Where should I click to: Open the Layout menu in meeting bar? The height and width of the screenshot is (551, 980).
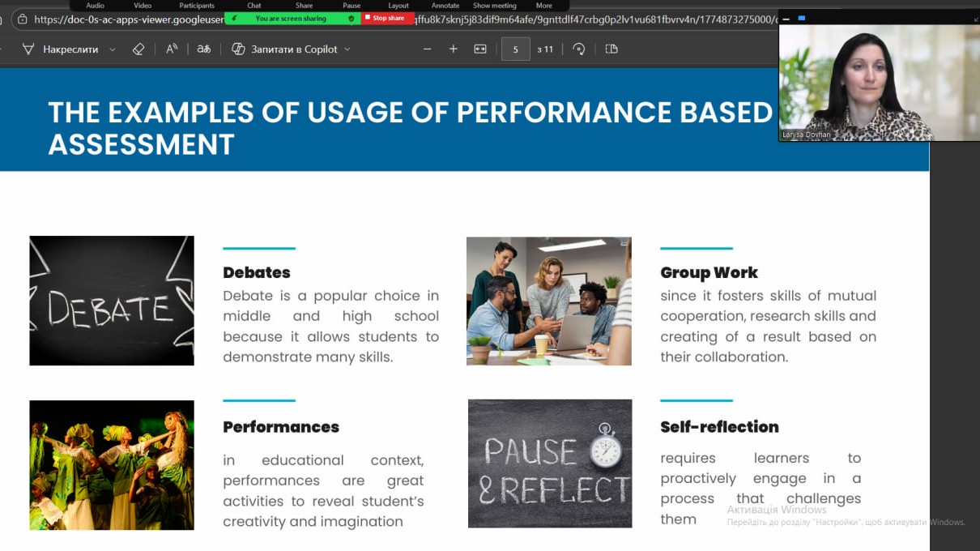tap(398, 6)
